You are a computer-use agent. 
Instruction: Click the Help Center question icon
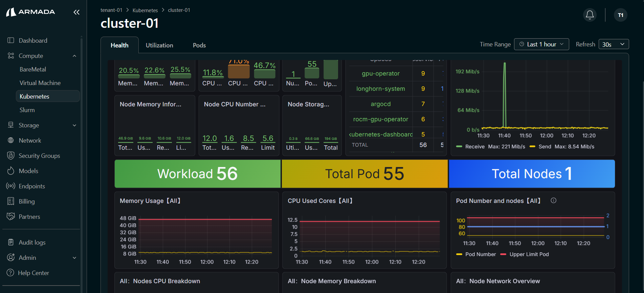(10, 273)
